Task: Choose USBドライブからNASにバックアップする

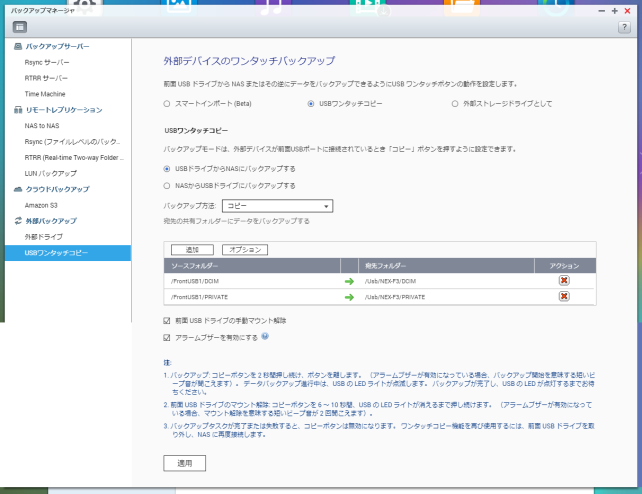Action: [x=167, y=169]
